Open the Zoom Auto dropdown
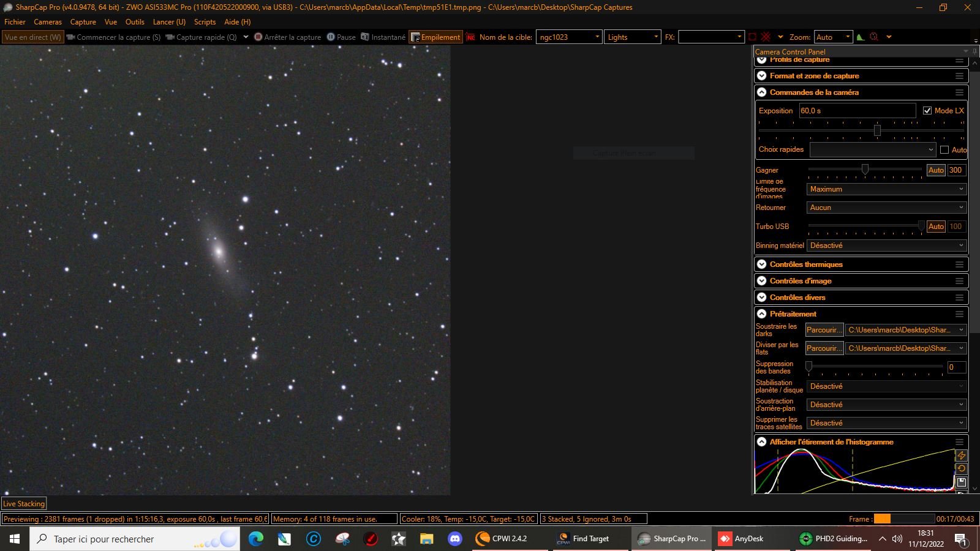The height and width of the screenshot is (551, 980). click(x=833, y=37)
